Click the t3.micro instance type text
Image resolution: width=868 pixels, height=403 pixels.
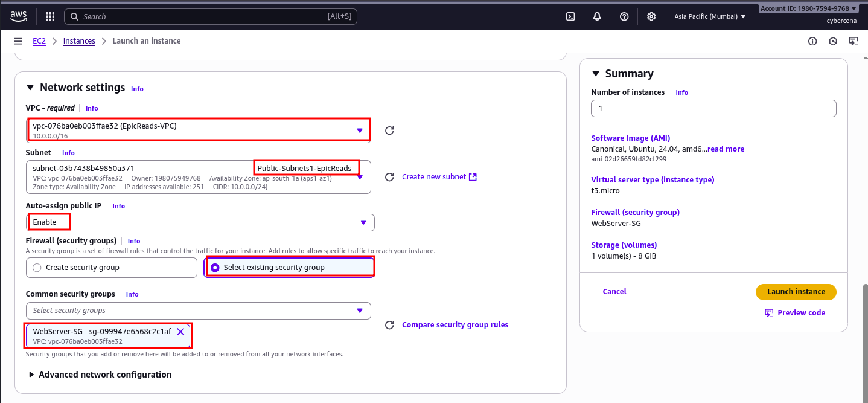[x=605, y=191]
